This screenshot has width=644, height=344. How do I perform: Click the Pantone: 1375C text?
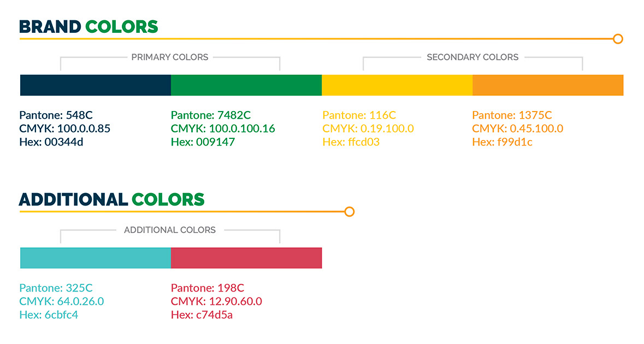click(512, 115)
